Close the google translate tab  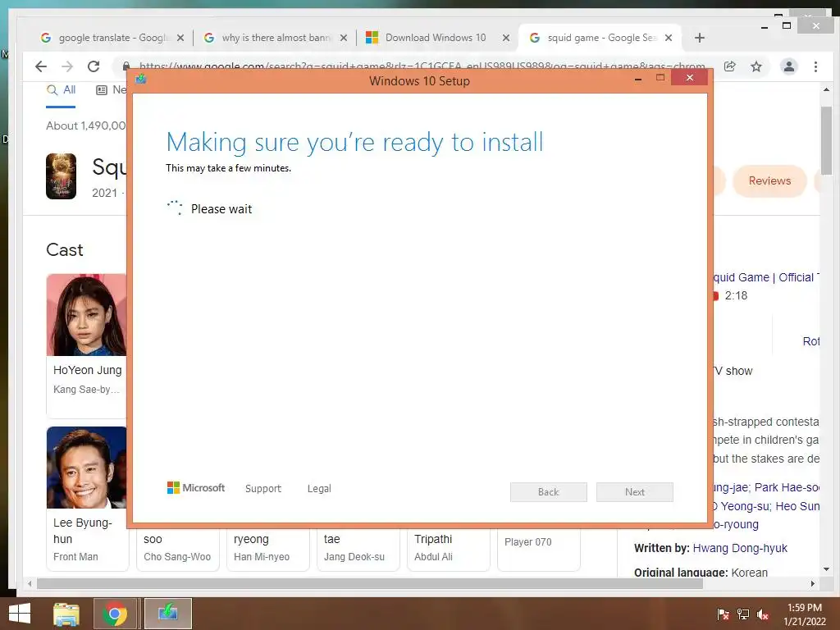point(180,38)
